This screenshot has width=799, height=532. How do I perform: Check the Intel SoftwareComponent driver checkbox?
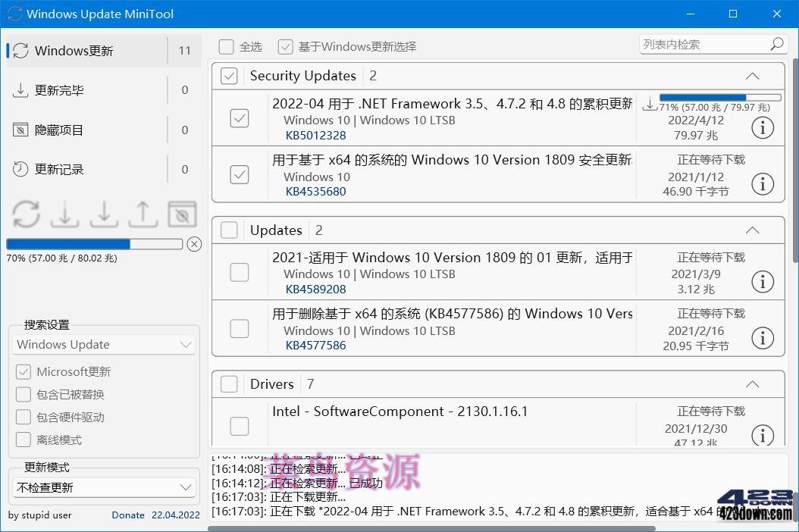click(x=239, y=427)
